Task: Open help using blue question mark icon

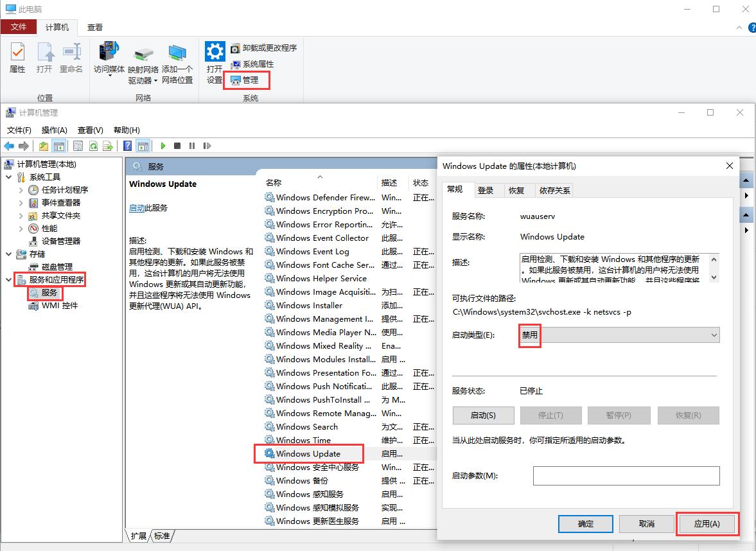Action: (x=126, y=146)
